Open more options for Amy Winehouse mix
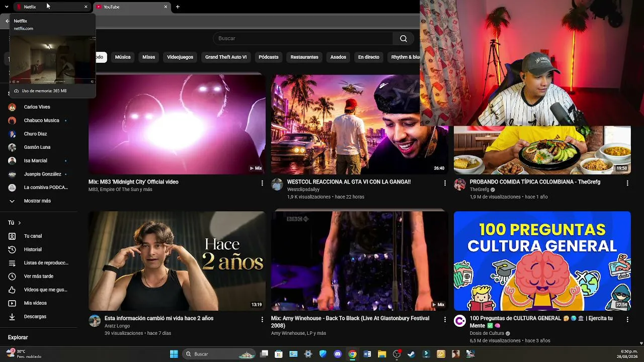Image resolution: width=644 pixels, height=362 pixels. pyautogui.click(x=445, y=319)
